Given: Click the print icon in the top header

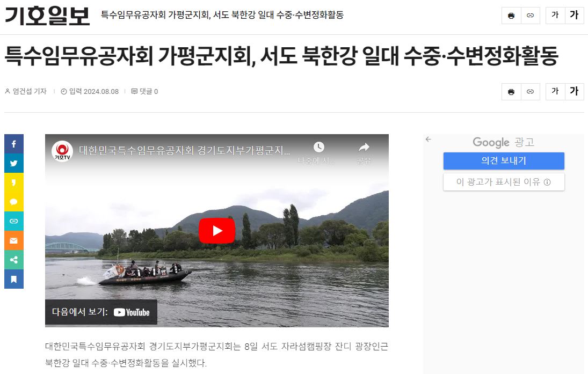Looking at the screenshot, I should (511, 16).
